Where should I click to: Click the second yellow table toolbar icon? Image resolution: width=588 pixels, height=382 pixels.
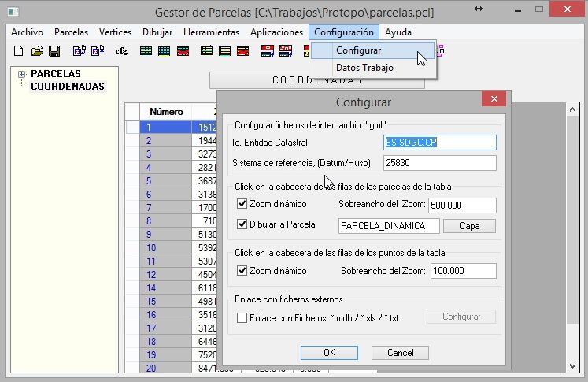click(224, 50)
